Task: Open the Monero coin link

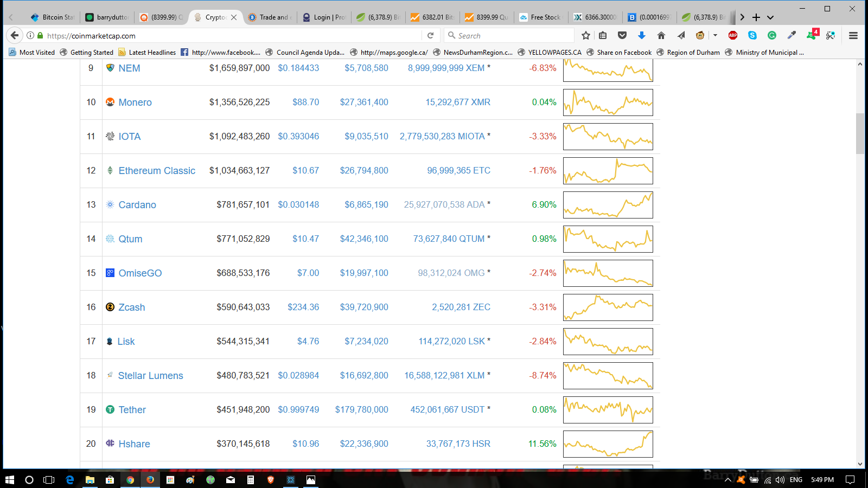Action: (x=135, y=102)
